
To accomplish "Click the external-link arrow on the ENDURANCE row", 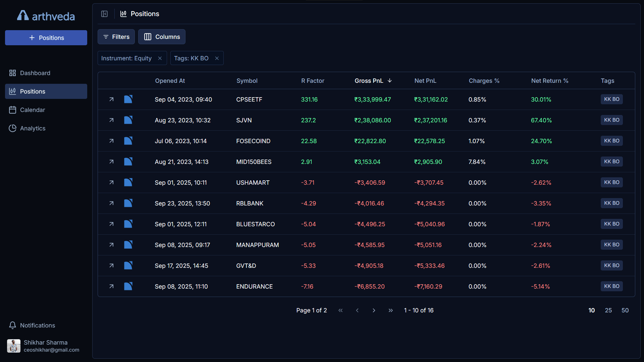I will pos(111,286).
